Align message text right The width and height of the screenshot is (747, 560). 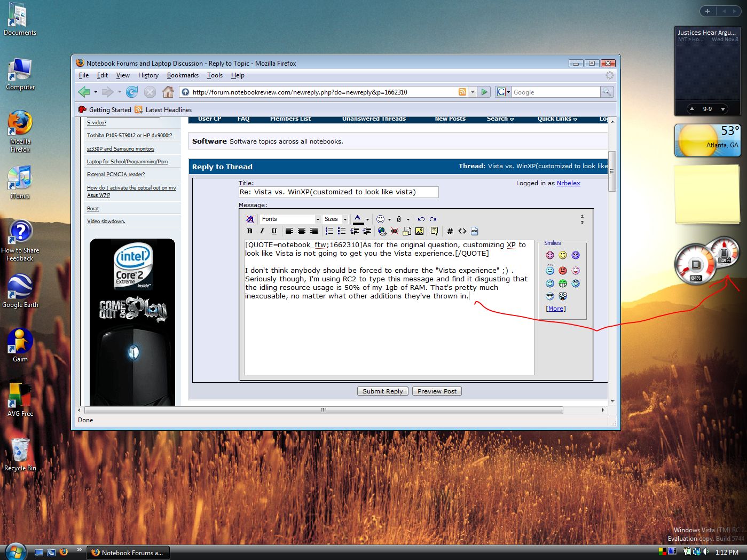tap(313, 231)
